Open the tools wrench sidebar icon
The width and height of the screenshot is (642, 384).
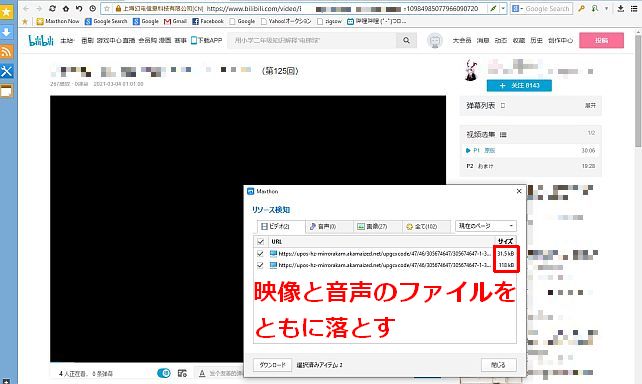(x=7, y=71)
